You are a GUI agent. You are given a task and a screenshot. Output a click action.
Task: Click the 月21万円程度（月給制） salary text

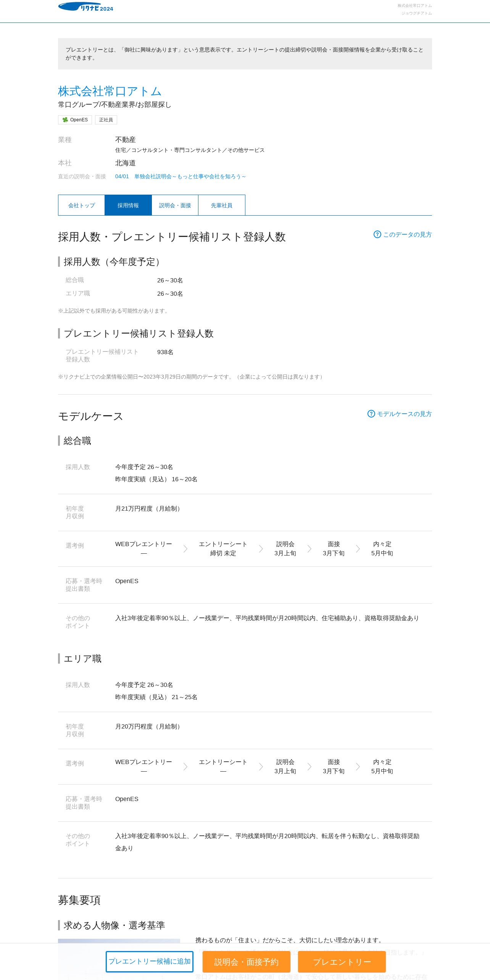click(x=149, y=508)
